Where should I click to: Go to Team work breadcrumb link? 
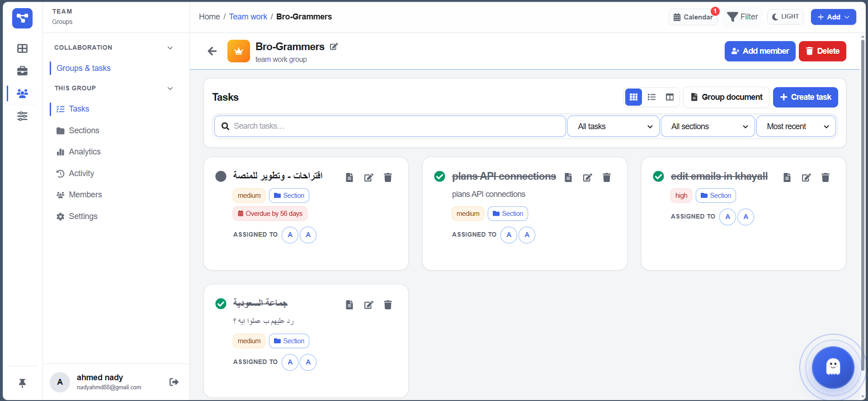click(x=248, y=17)
